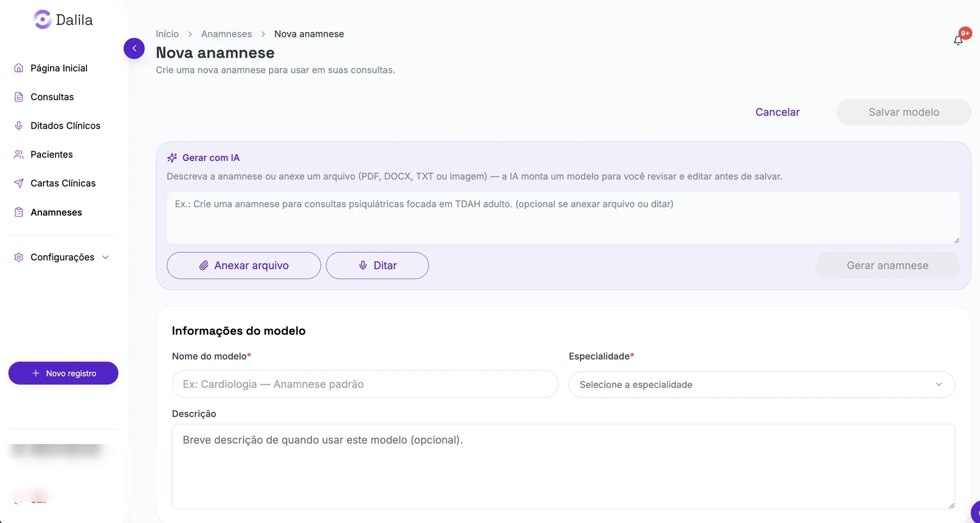Screen dimensions: 980x523
Task: Open Cartas Clínicas page
Action: coord(63,183)
